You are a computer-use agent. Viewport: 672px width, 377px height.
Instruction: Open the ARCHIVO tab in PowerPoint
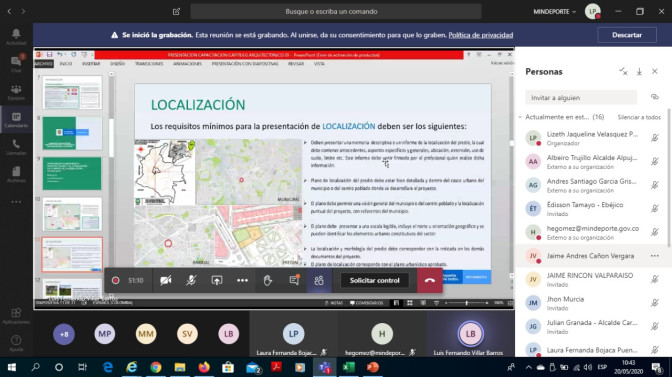(x=43, y=64)
